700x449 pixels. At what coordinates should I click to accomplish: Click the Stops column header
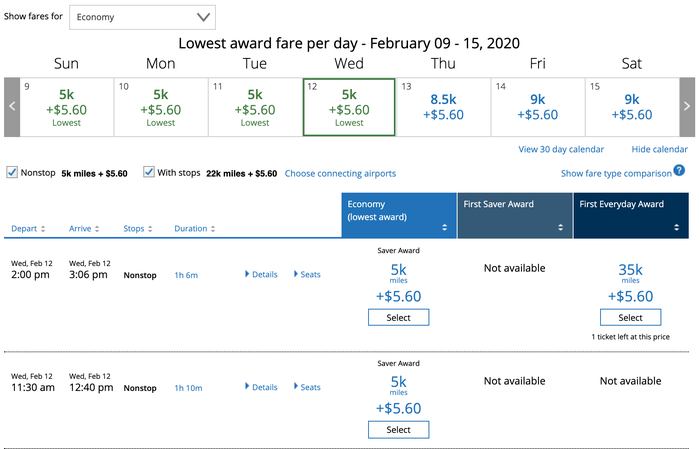(x=134, y=229)
